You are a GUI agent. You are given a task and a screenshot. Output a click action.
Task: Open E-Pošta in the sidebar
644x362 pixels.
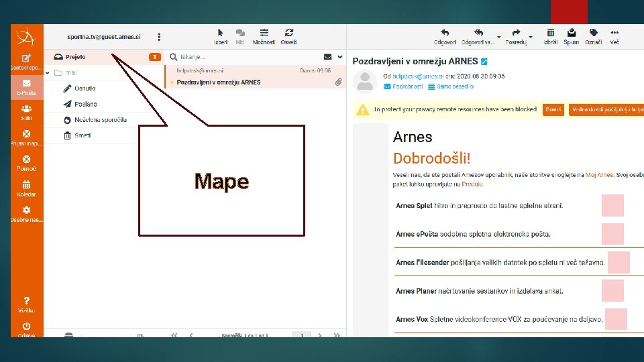(x=26, y=87)
